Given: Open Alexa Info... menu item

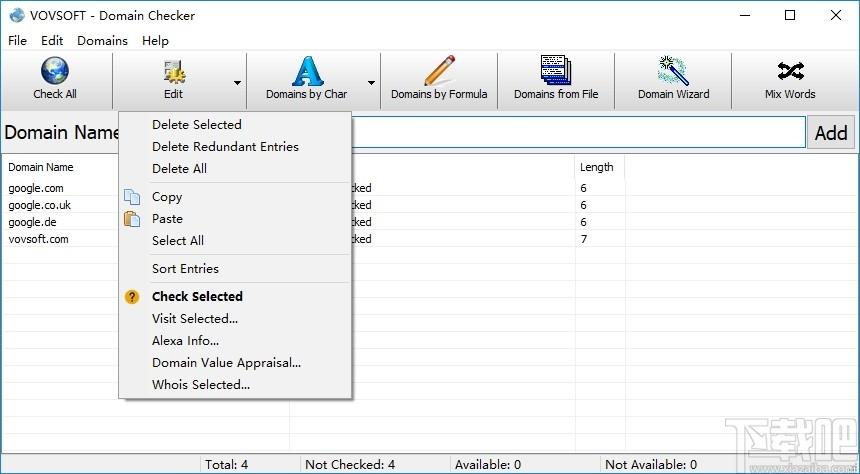Looking at the screenshot, I should [x=235, y=340].
